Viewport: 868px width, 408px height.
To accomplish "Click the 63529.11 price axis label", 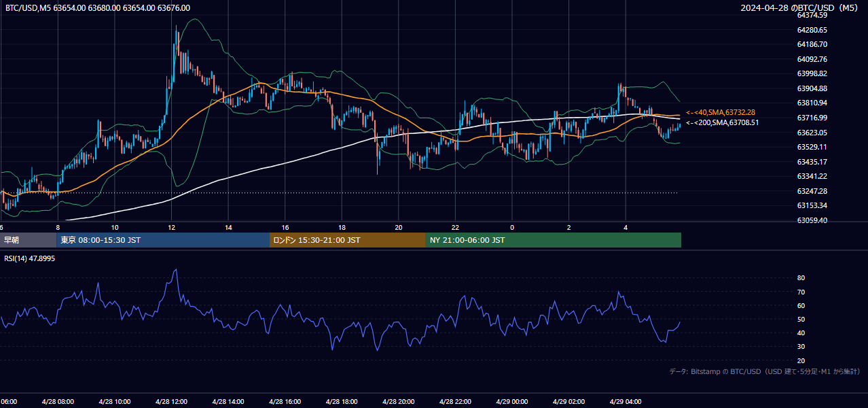I will point(812,147).
